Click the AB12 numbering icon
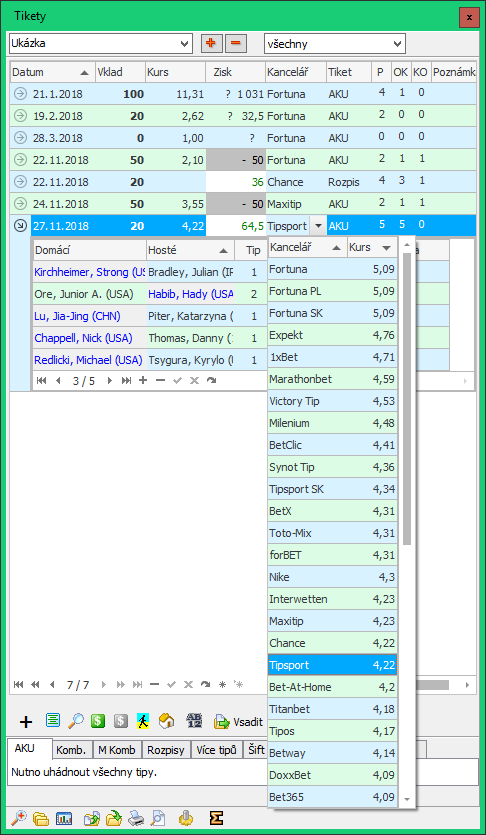 coord(193,722)
